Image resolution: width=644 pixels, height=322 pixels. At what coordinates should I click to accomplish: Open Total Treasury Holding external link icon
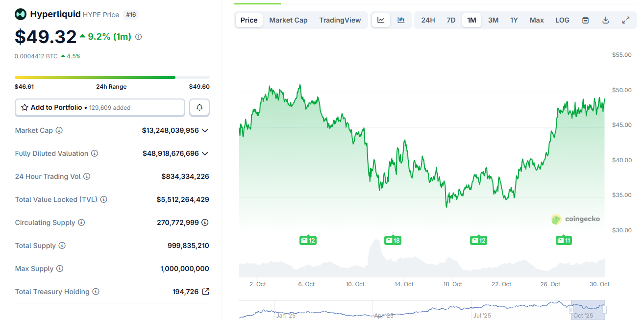[205, 291]
